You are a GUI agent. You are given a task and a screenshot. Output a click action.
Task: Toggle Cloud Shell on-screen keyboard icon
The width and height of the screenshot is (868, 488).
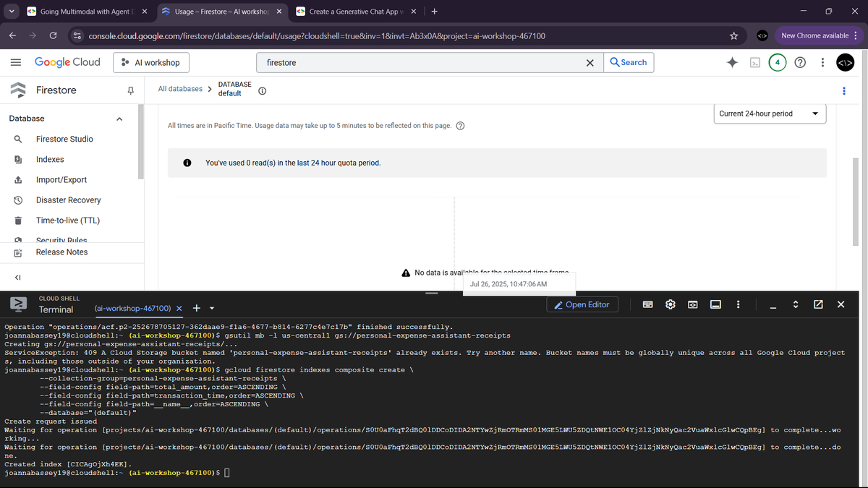(649, 304)
